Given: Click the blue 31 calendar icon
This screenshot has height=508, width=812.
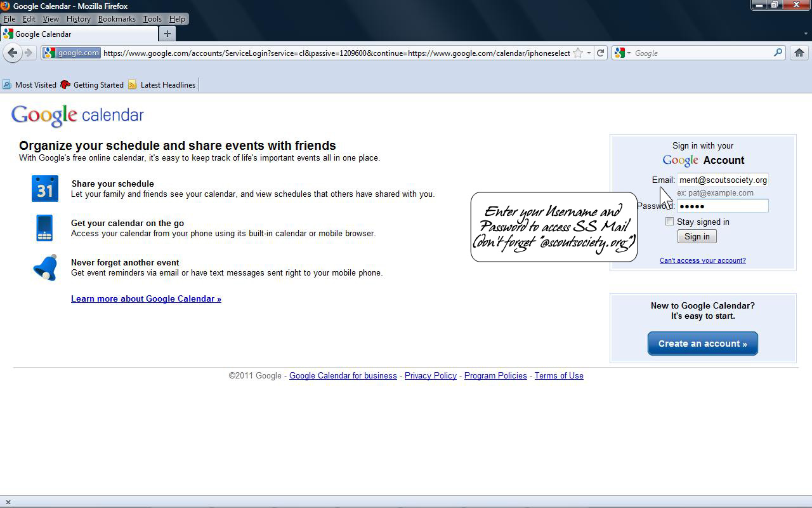Looking at the screenshot, I should point(45,189).
